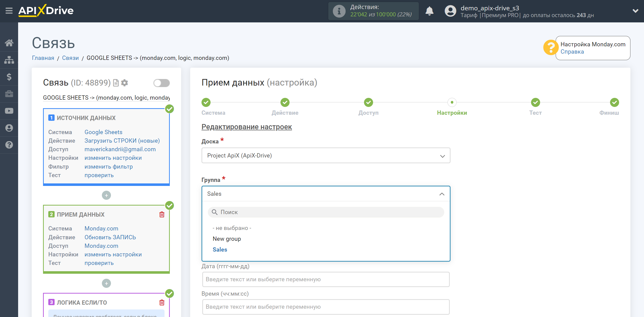Delete the ЛОГИКА ЕСЛИ/ТО block

click(x=162, y=303)
